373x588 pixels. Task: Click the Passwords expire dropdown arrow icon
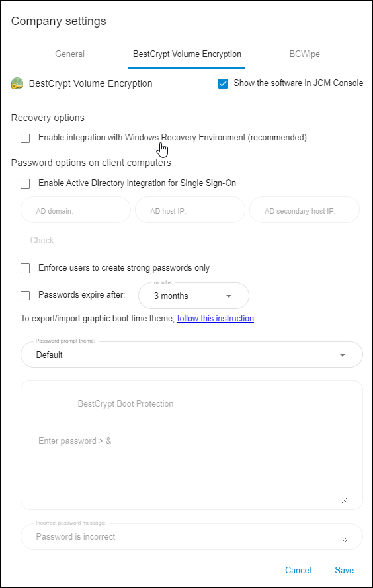[229, 296]
